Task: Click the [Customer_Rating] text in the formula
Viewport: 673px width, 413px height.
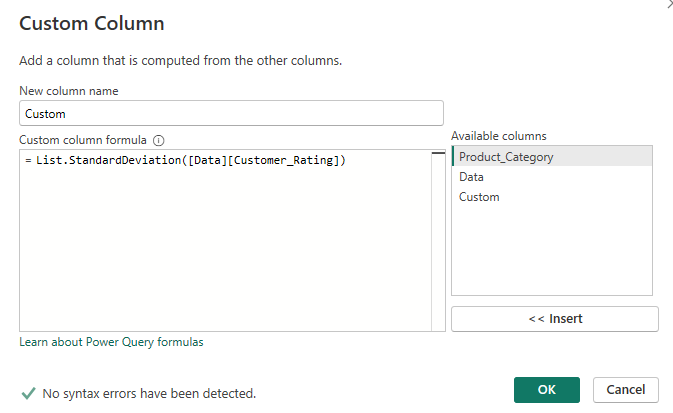Action: 292,161
